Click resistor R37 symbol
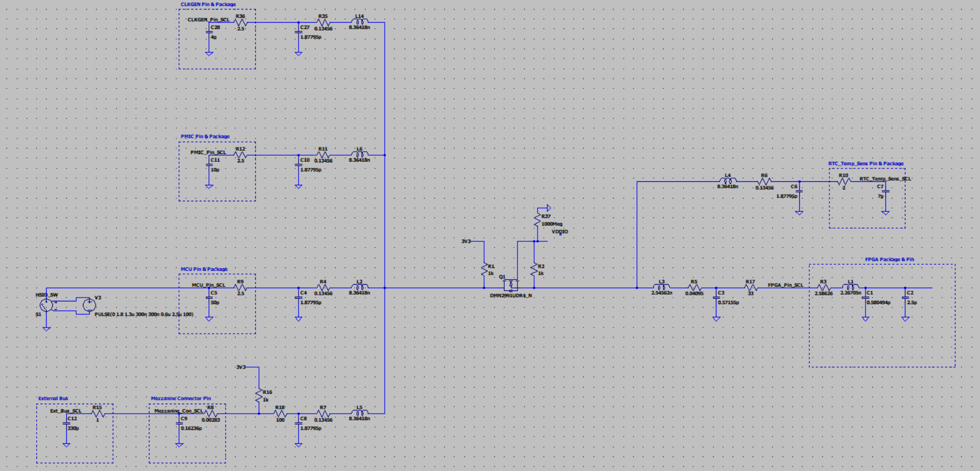The height and width of the screenshot is (471, 980). click(x=537, y=220)
